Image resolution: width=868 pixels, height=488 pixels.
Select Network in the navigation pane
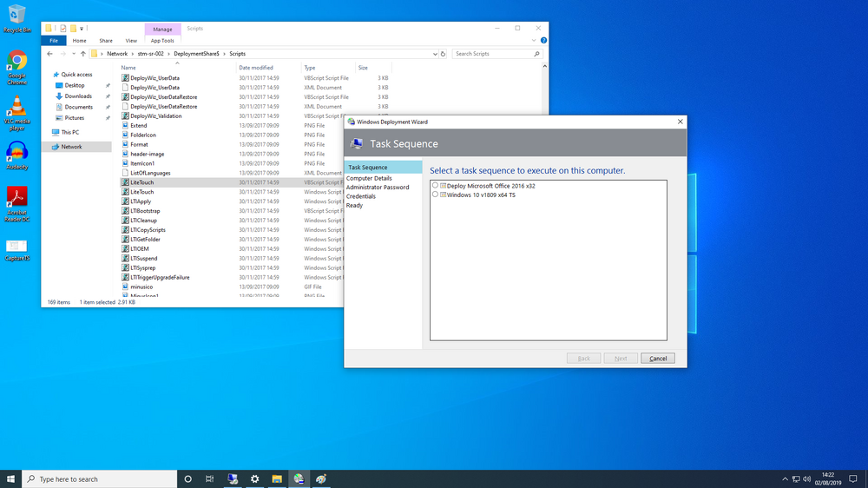[71, 147]
